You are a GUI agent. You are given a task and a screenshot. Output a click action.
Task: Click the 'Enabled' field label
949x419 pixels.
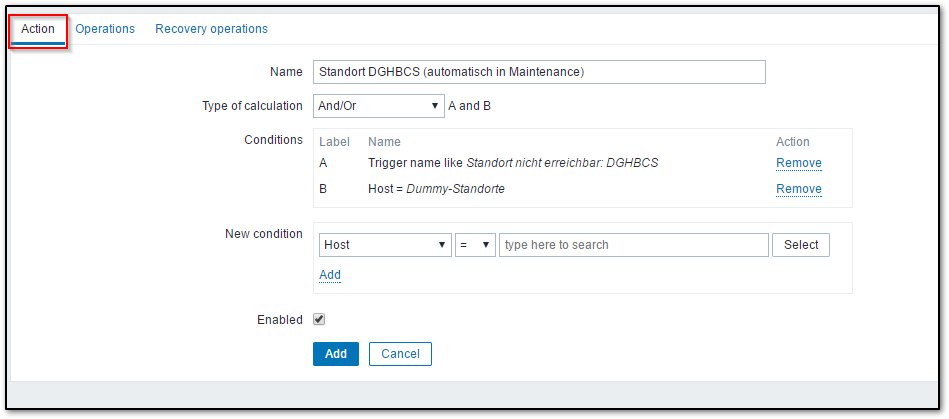pos(279,320)
